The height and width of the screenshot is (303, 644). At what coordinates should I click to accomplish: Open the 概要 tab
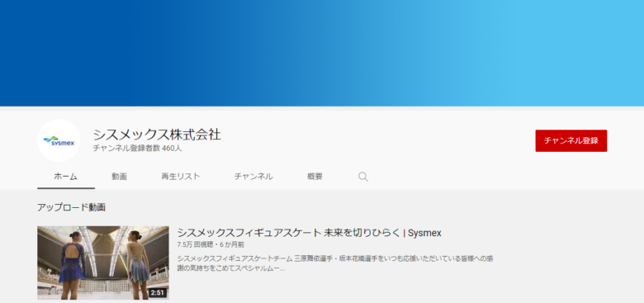(315, 177)
